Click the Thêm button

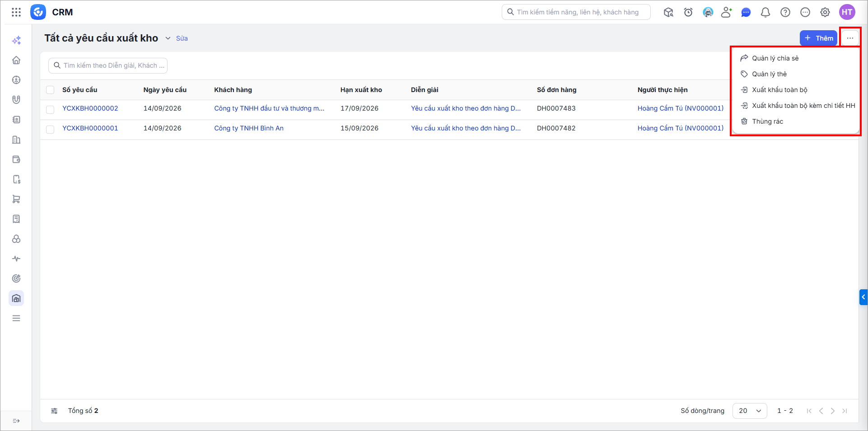[818, 38]
